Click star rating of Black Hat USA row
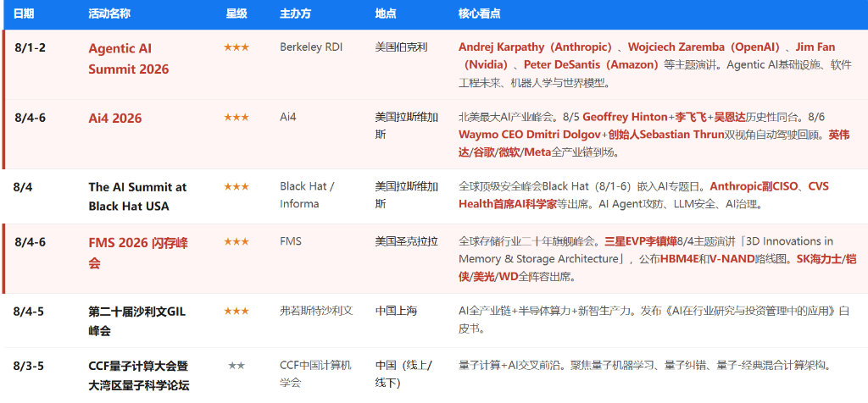This screenshot has height=403, width=868. 236,187
